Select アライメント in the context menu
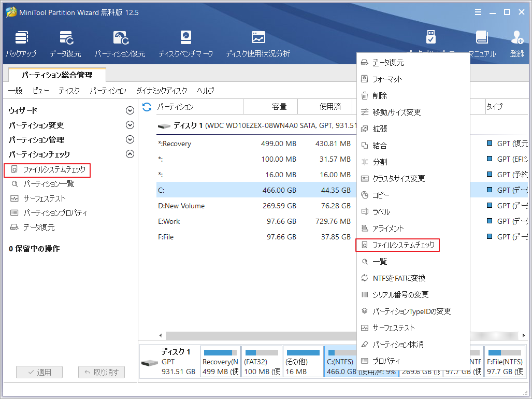The width and height of the screenshot is (532, 399). 413,229
